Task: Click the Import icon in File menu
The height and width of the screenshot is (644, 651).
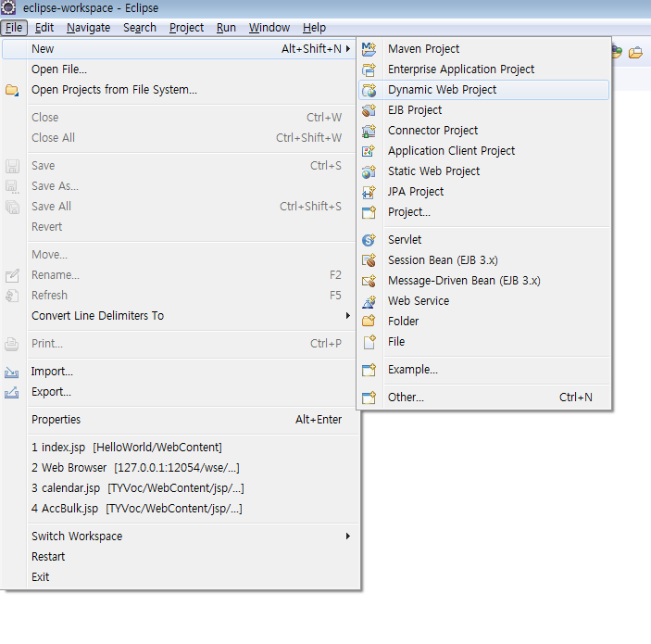Action: pos(12,372)
